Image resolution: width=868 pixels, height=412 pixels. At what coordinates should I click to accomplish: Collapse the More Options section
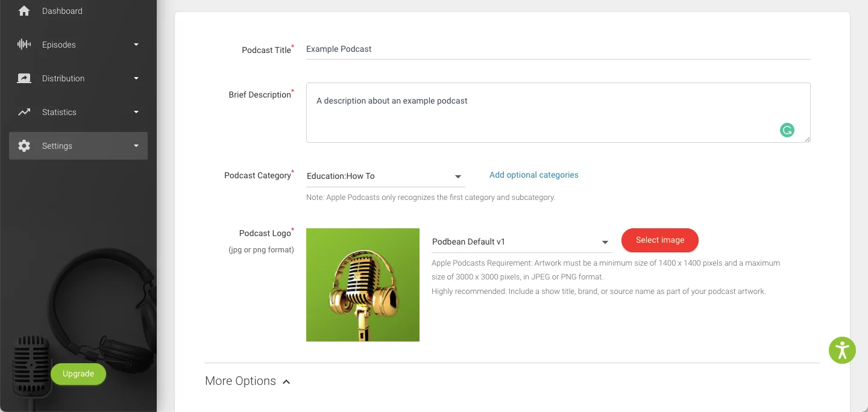286,381
